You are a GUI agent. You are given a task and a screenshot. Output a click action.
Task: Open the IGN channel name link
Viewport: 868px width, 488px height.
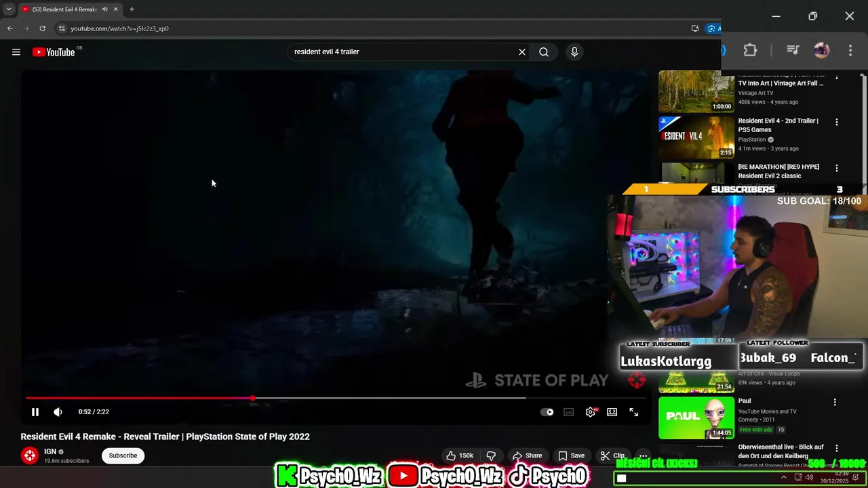[x=50, y=451]
